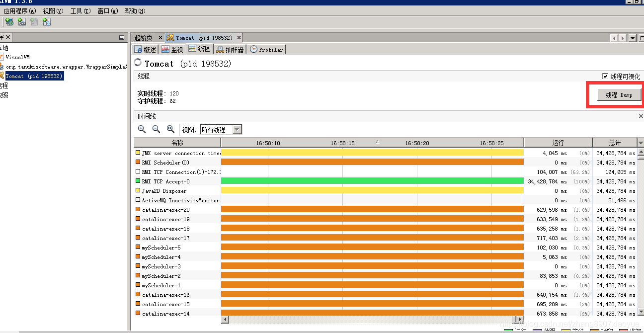The image size is (644, 333).
Task: Click the horizontal scrollbar right arrow under the timeline
Action: coord(520,319)
